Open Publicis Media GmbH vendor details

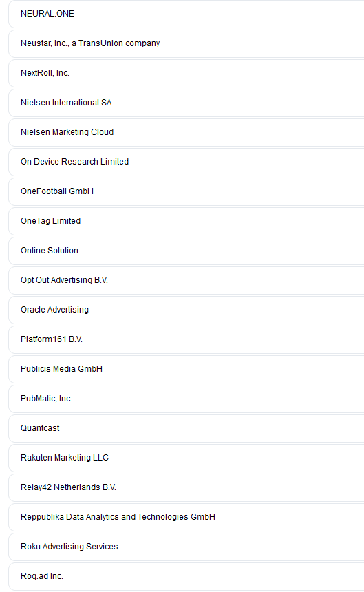click(186, 369)
